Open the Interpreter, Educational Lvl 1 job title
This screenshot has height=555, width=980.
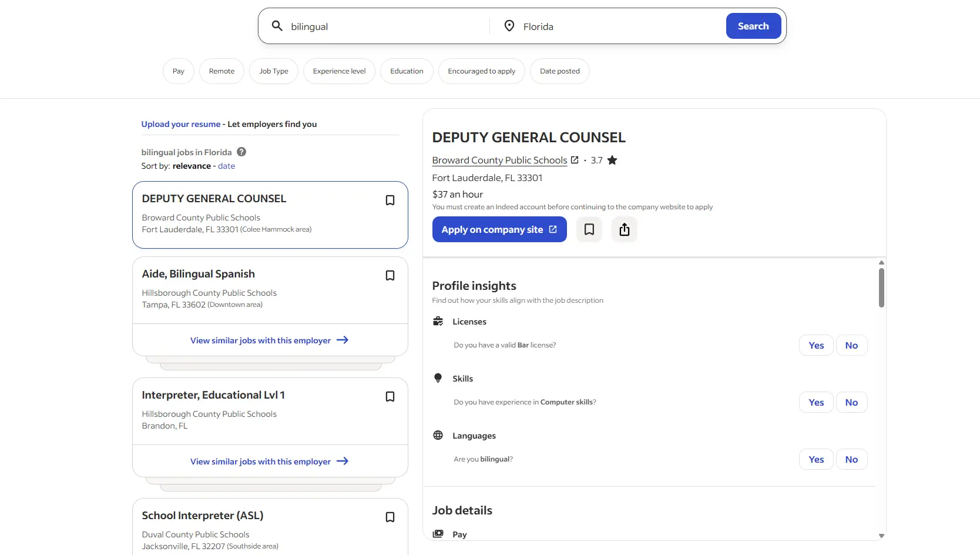pyautogui.click(x=213, y=395)
